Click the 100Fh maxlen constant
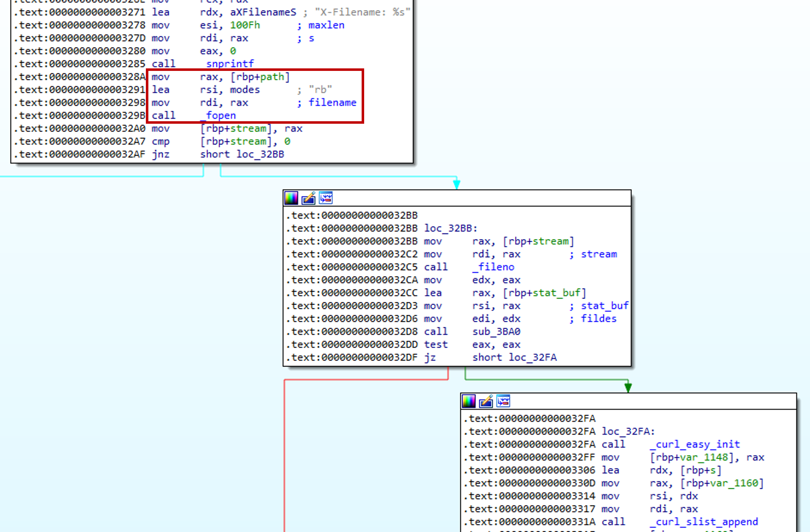 245,25
